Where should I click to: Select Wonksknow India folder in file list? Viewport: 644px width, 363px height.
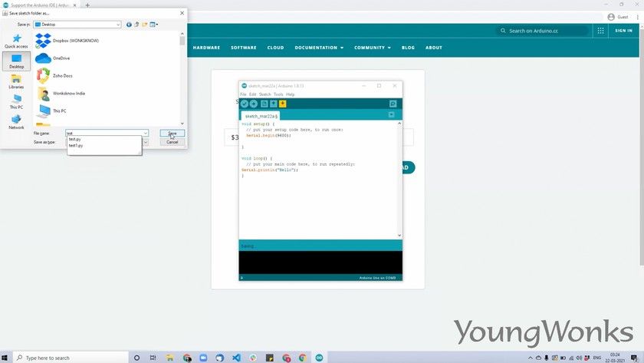pos(61,94)
